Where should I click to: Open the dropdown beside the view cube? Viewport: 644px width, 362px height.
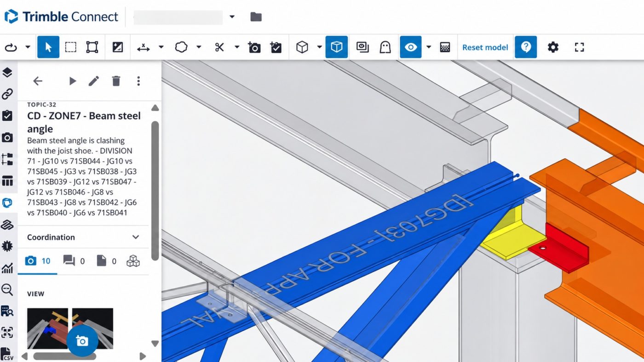319,47
